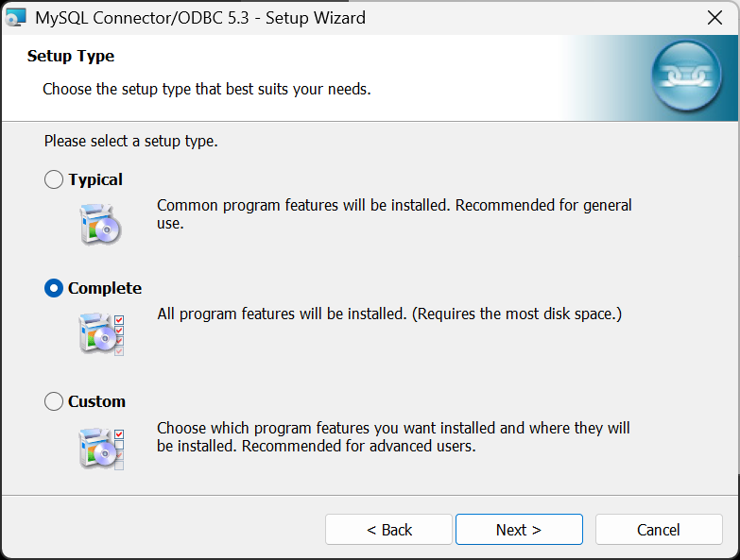Click the Custom setup icon
The height and width of the screenshot is (560, 740).
101,448
